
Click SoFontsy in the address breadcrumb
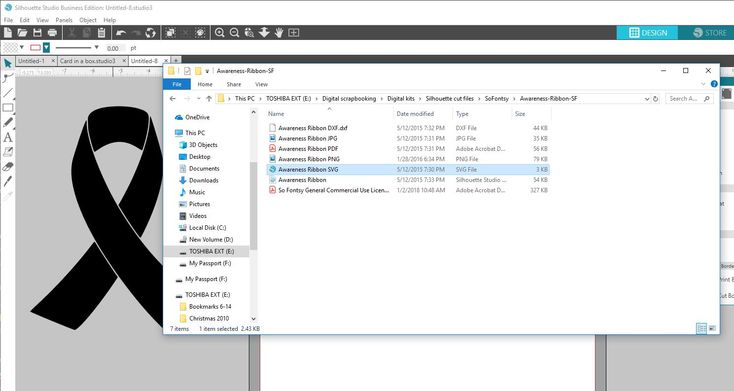click(496, 99)
